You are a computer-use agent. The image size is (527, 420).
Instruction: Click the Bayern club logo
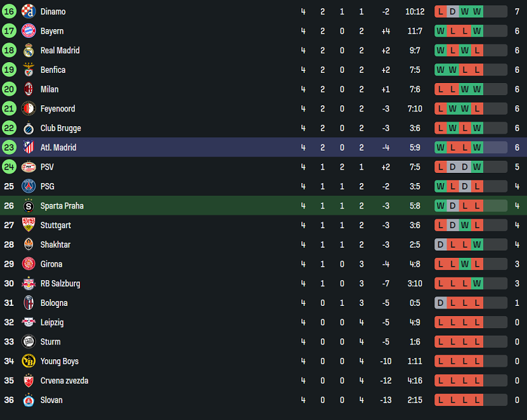(x=28, y=31)
